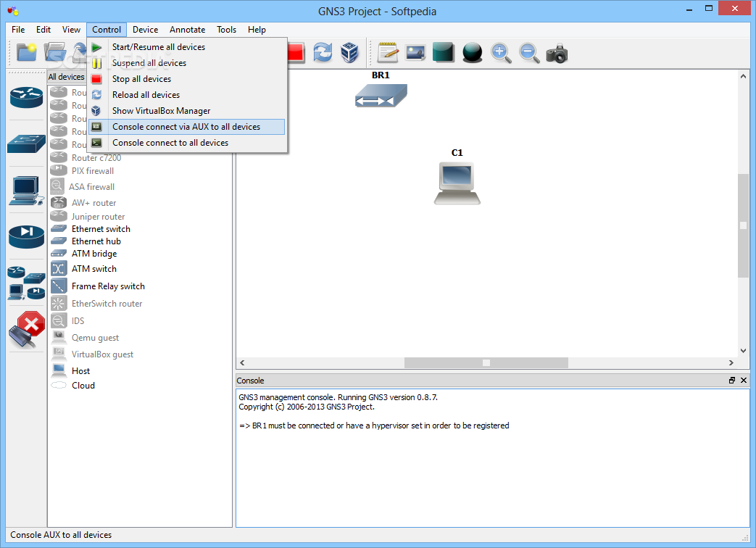Select the BR1 bridge on the canvas

[381, 95]
